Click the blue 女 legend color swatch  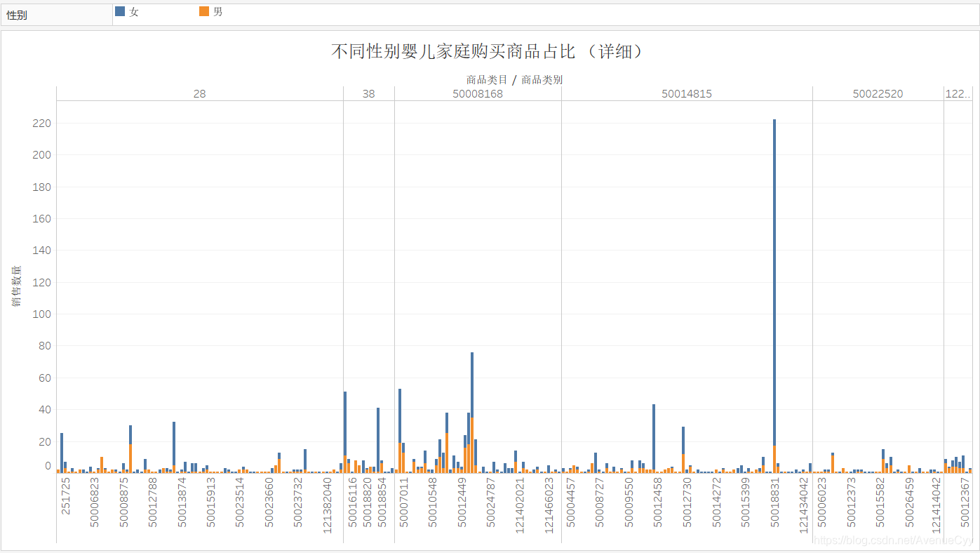[x=120, y=11]
